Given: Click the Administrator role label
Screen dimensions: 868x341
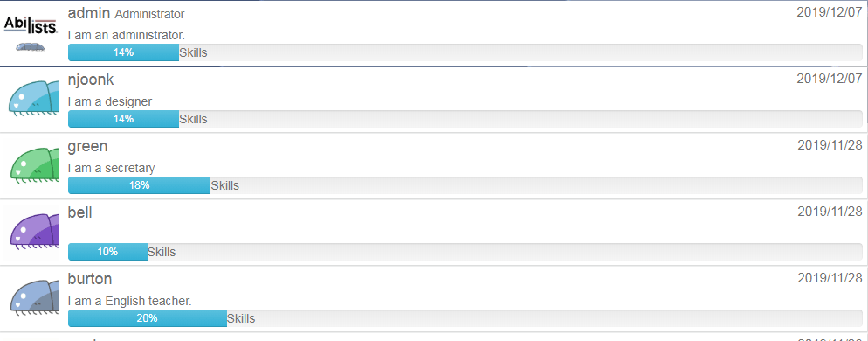Looking at the screenshot, I should coord(149,14).
